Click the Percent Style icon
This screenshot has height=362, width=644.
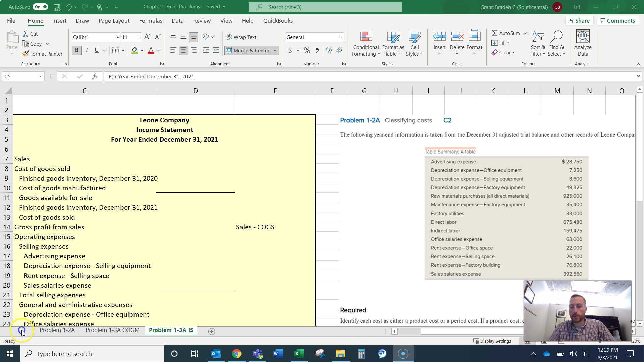tap(306, 50)
